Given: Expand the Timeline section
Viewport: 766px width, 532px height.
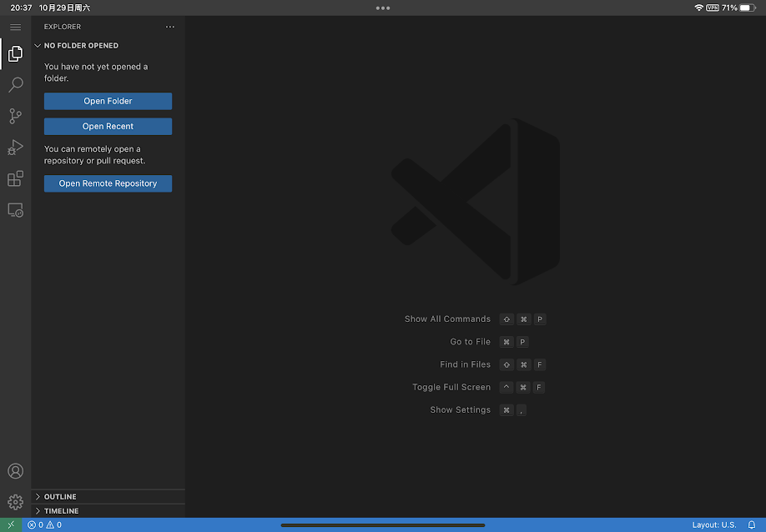Looking at the screenshot, I should point(108,511).
